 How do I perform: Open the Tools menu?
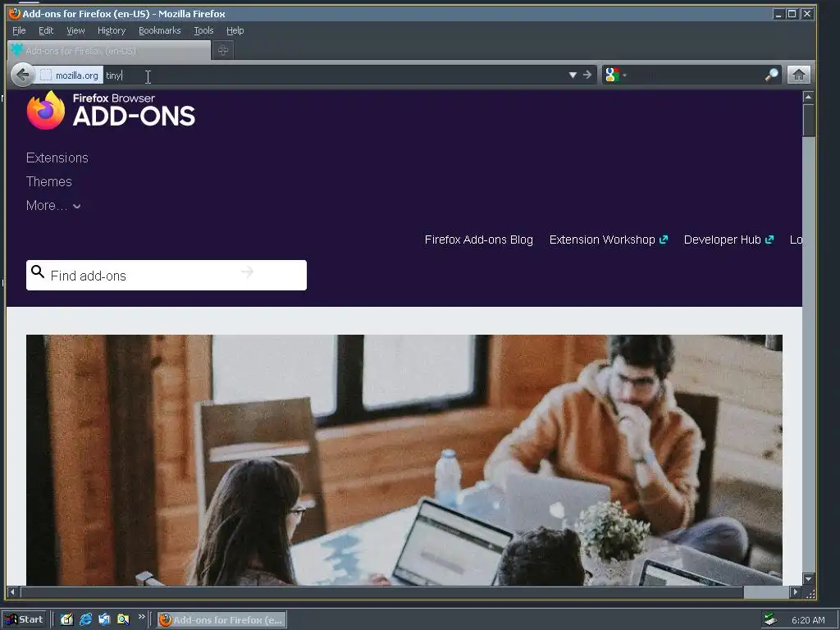(203, 30)
